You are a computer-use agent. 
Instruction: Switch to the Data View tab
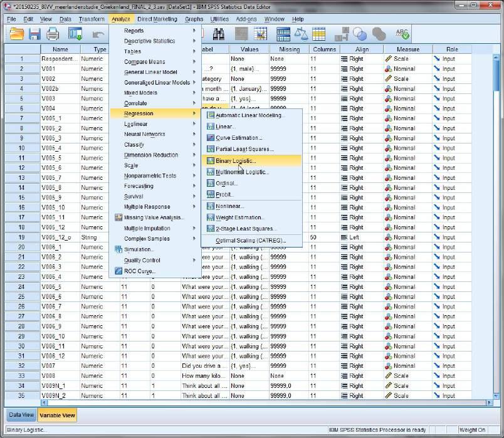[21, 415]
